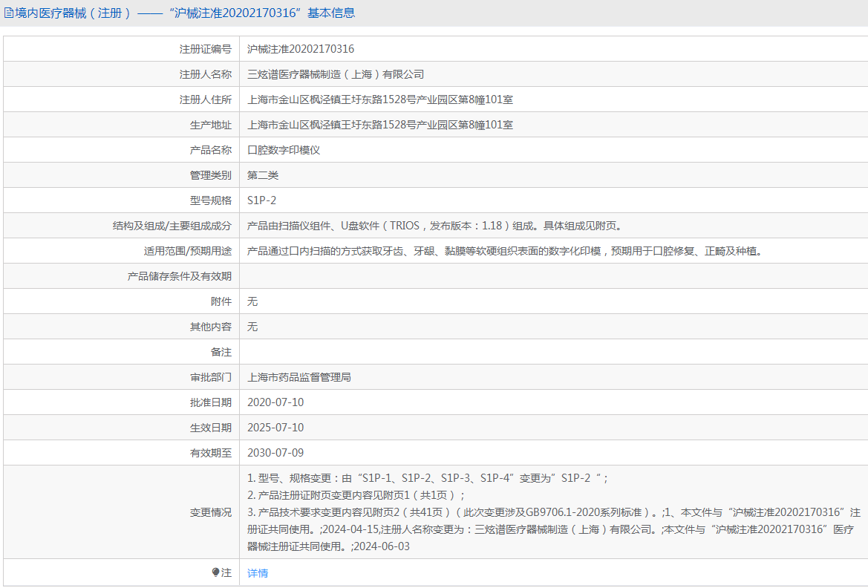Click the 第二类 management category value

263,175
